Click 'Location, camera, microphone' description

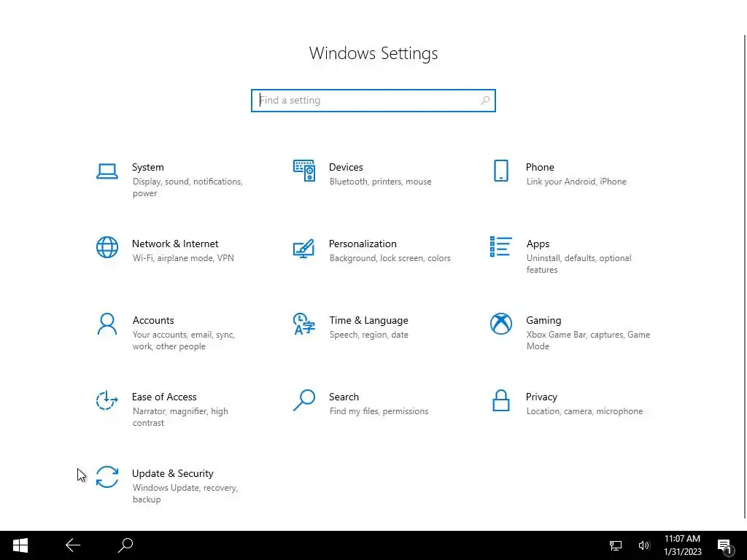pos(584,411)
